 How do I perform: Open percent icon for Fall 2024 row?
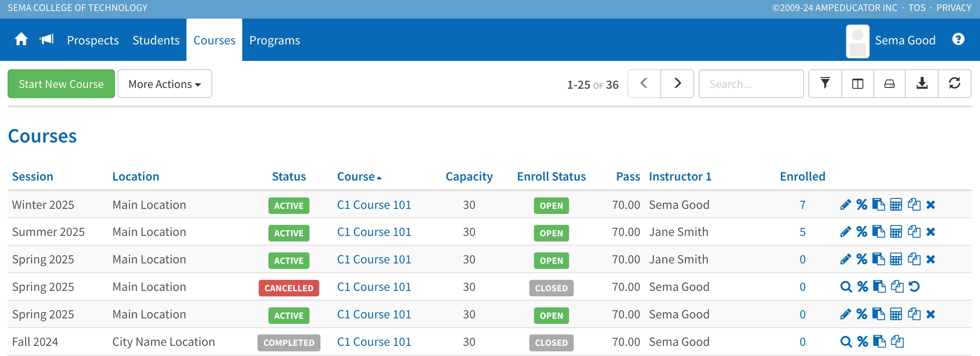[862, 342]
